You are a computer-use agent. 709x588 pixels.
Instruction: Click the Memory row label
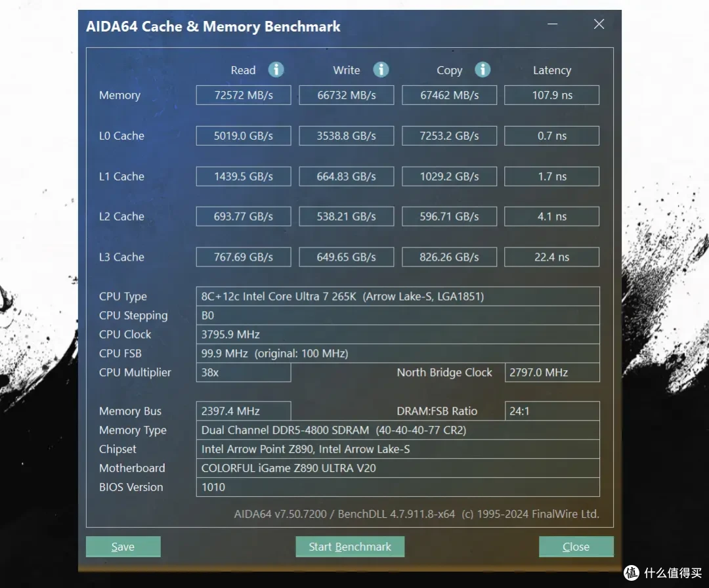point(120,95)
